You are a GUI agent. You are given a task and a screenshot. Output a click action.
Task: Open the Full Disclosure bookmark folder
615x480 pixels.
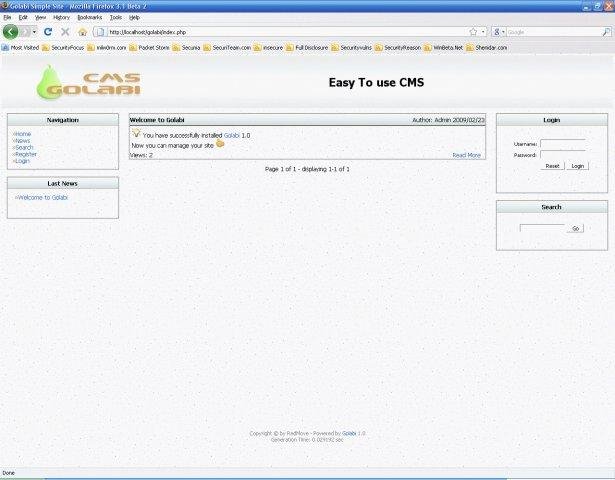[307, 47]
